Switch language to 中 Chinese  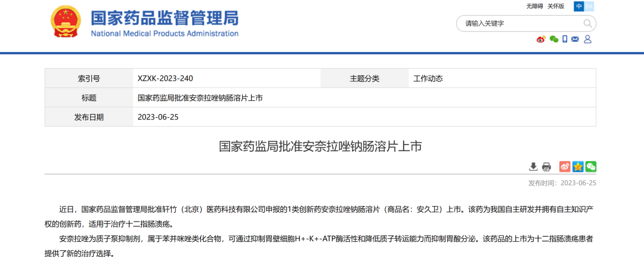coord(579,6)
